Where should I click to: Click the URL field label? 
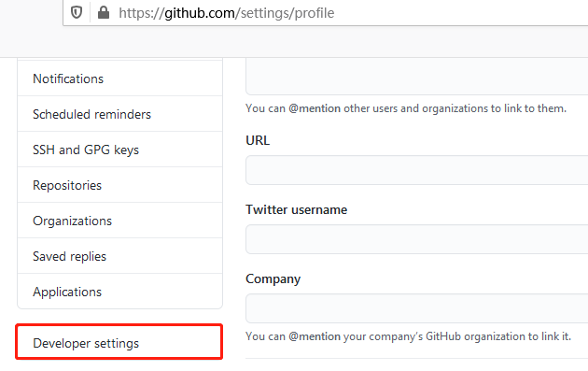click(258, 140)
